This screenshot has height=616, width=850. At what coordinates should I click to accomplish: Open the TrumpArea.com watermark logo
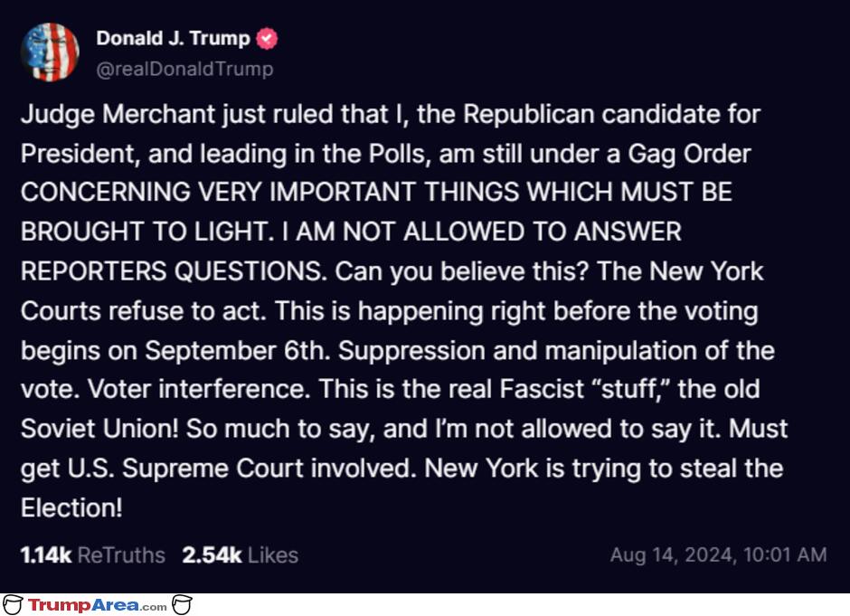click(98, 605)
